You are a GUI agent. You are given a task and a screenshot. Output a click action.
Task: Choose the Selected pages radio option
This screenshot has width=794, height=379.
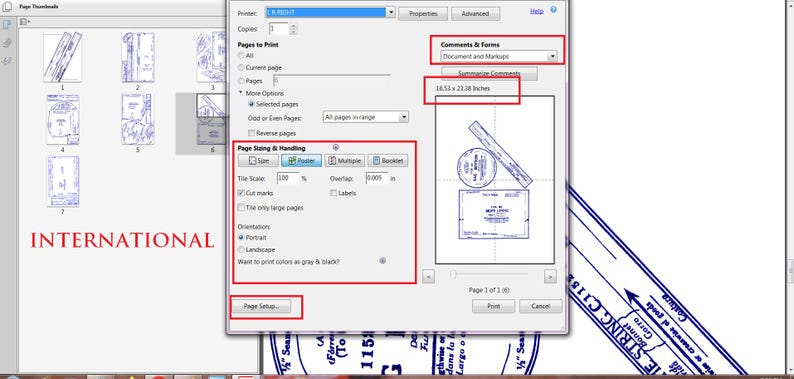coord(251,104)
